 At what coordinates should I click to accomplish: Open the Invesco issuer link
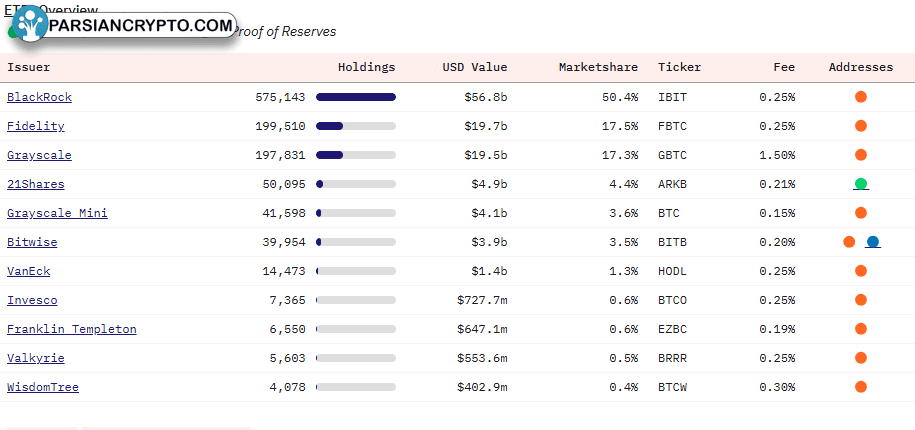pos(32,300)
